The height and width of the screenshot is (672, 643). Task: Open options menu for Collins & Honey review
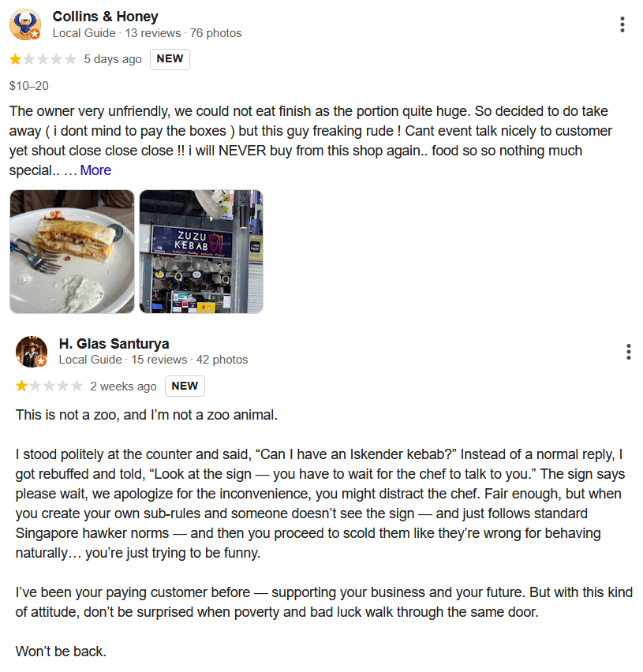[x=622, y=24]
